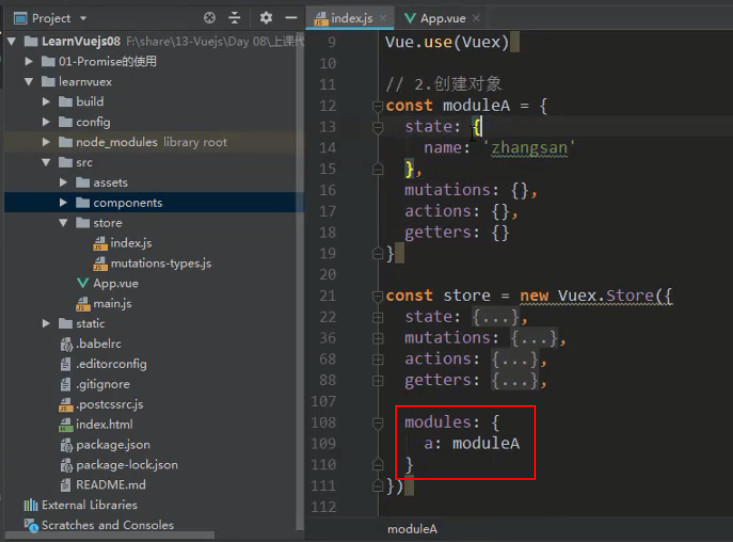
Task: Click the 'zhangsan' string on line 14
Action: (x=529, y=148)
